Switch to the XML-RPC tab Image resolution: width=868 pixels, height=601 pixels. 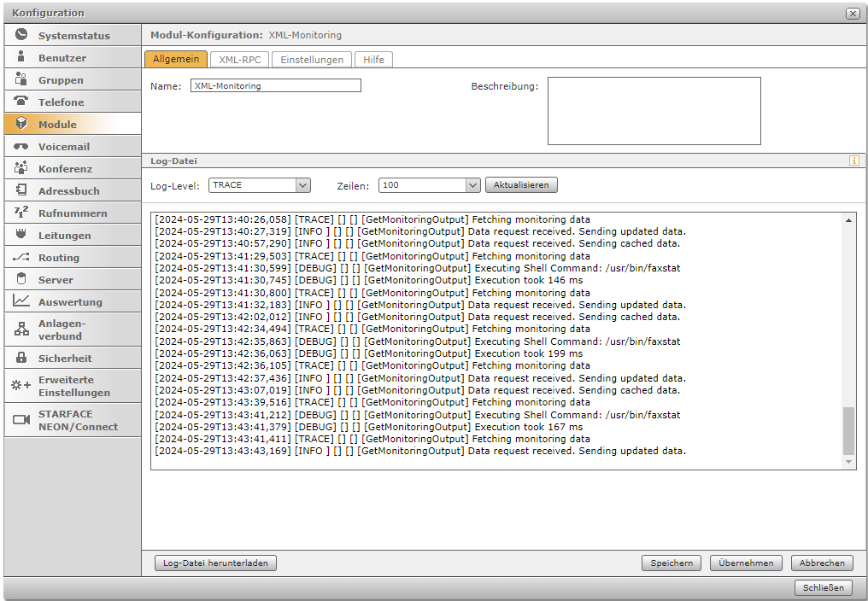pos(239,60)
